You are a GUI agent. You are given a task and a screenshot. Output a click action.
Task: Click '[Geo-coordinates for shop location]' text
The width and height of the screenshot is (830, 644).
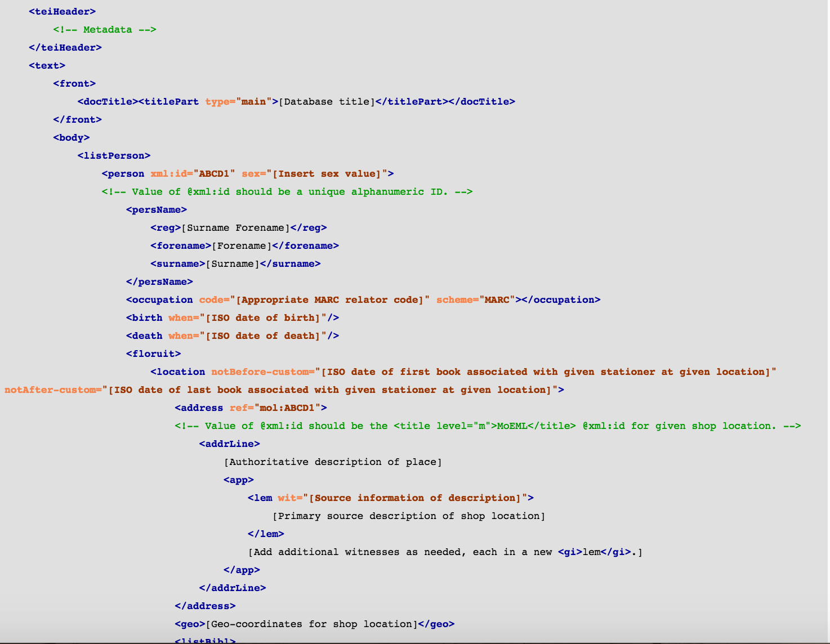pyautogui.click(x=312, y=624)
